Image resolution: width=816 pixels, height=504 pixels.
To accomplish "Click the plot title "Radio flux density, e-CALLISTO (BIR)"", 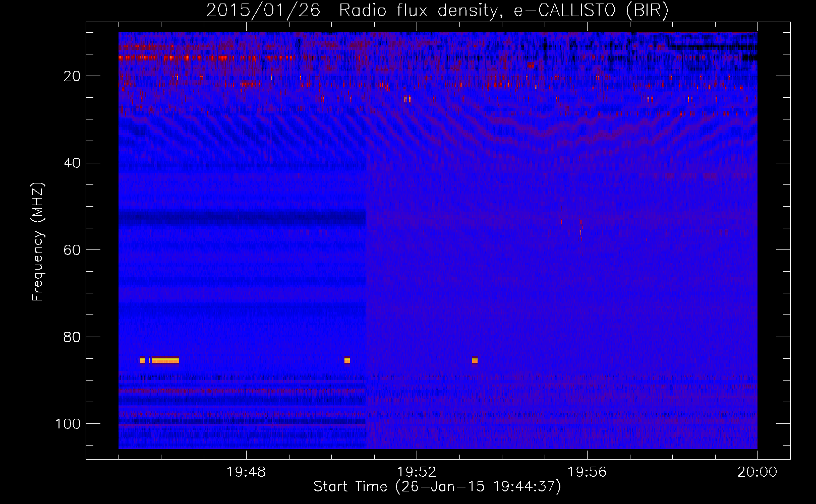I will tap(503, 11).
